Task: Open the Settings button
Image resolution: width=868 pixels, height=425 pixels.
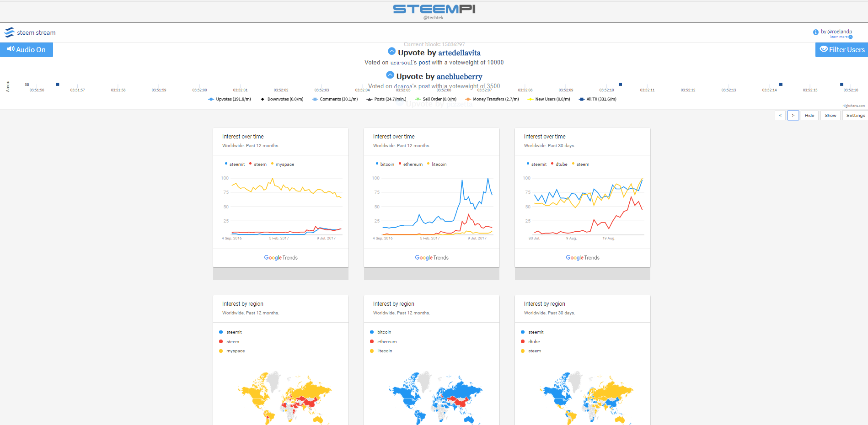Action: pos(855,116)
